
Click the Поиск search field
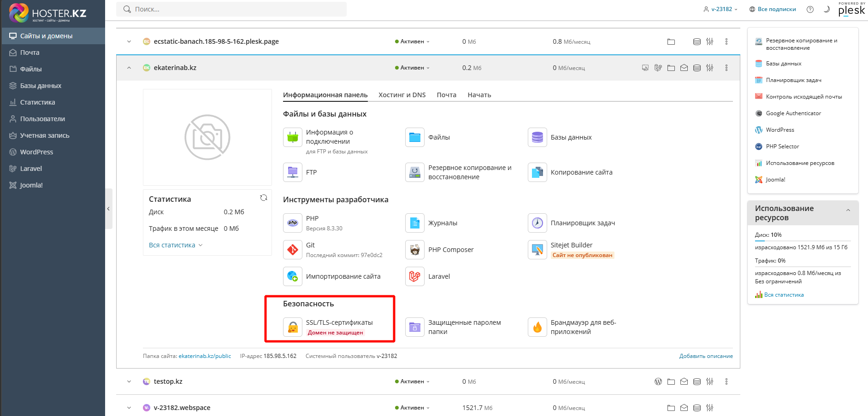click(x=235, y=9)
